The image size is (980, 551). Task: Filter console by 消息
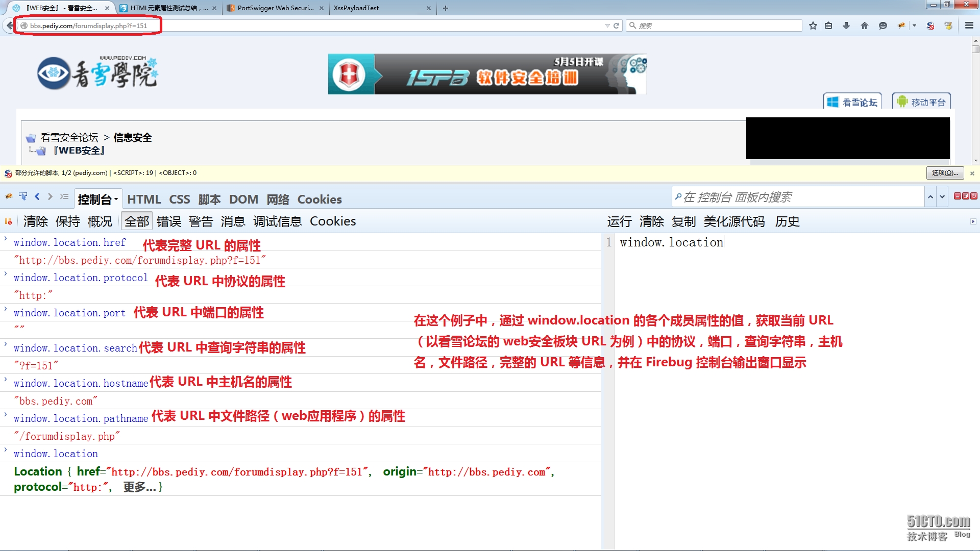pos(233,221)
